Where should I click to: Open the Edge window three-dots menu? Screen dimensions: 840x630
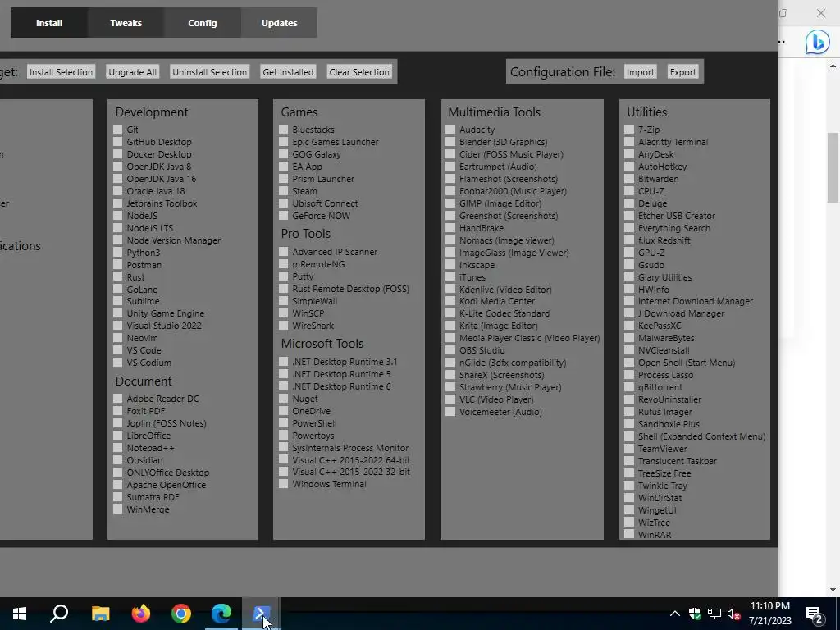coord(782,42)
